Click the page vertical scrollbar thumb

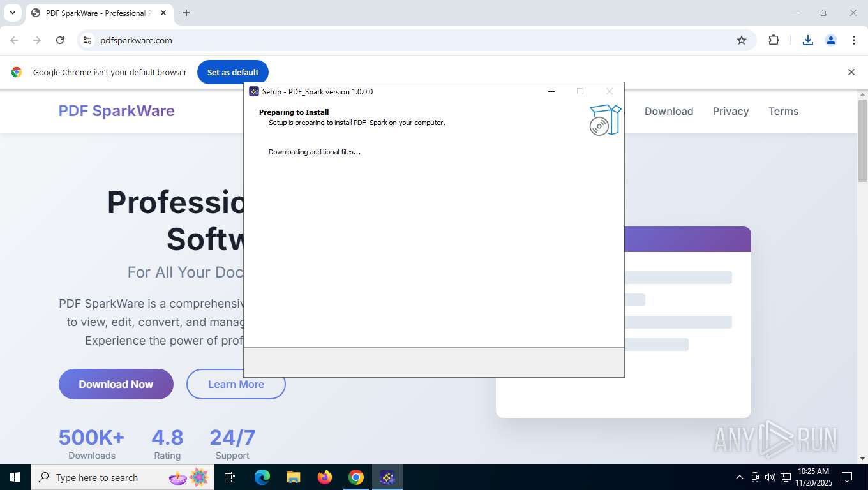click(x=862, y=140)
